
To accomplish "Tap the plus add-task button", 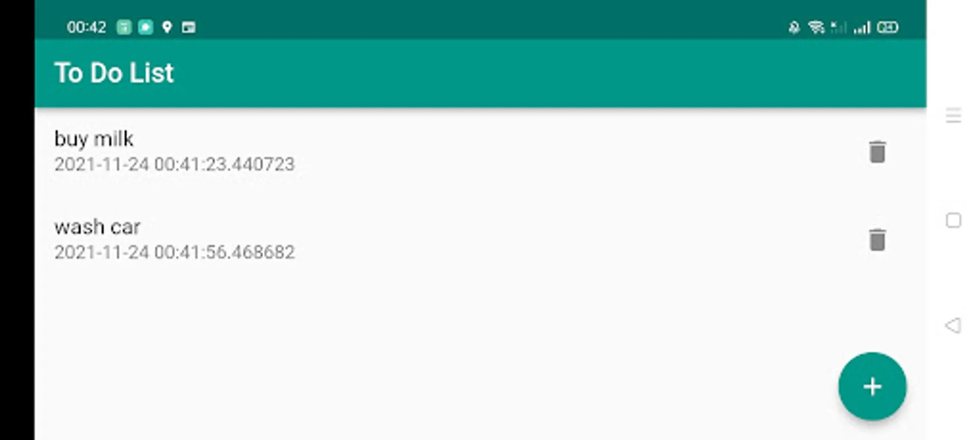I will point(872,386).
